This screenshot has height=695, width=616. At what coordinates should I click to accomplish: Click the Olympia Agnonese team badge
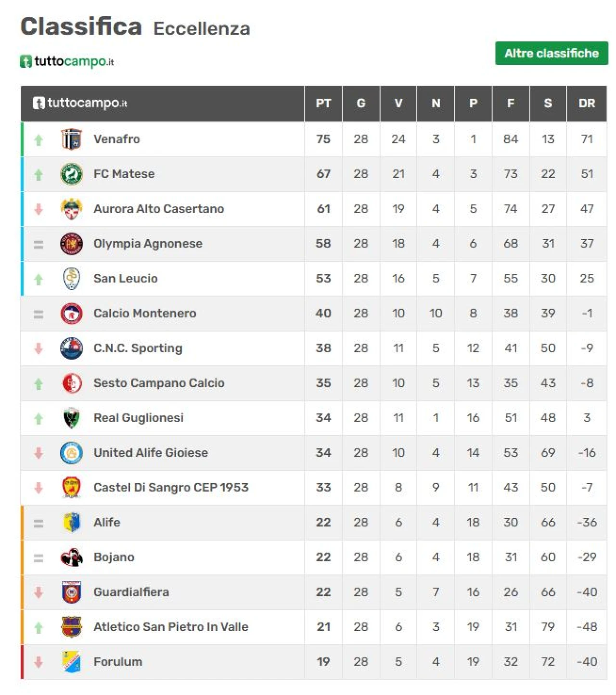(72, 244)
